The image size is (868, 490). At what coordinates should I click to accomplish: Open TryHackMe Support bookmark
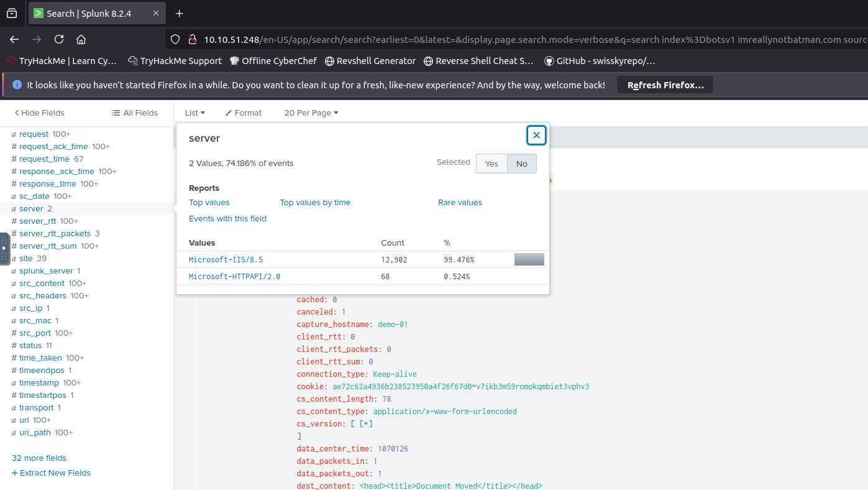pyautogui.click(x=175, y=61)
